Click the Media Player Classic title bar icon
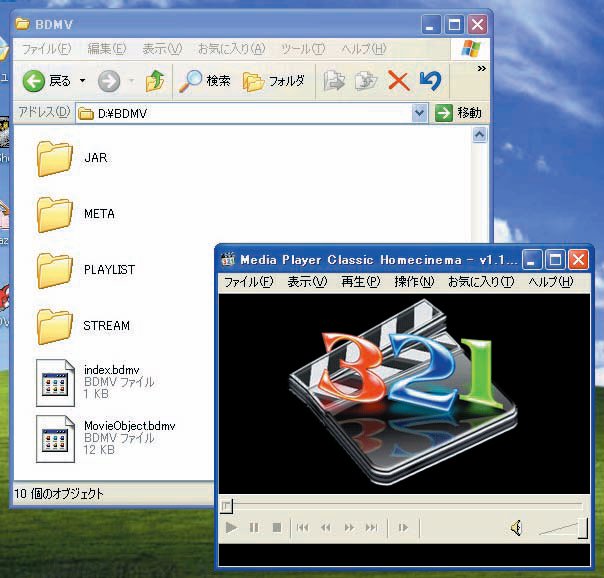 click(228, 260)
